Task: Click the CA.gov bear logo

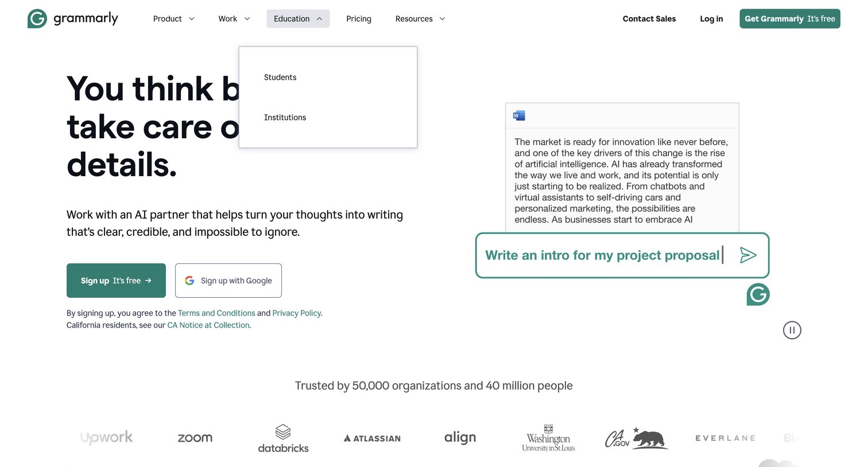Action: (637, 438)
